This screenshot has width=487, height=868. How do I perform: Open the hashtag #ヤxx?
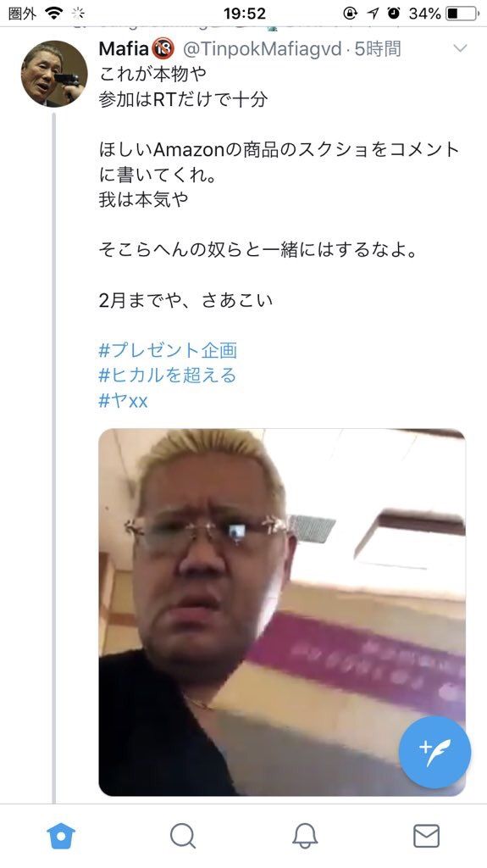[x=123, y=400]
